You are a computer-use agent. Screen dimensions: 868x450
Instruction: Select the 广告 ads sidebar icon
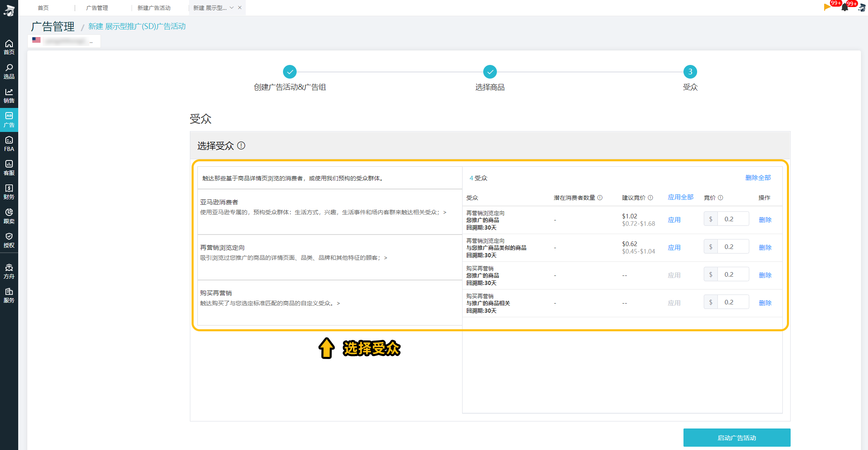coord(9,120)
